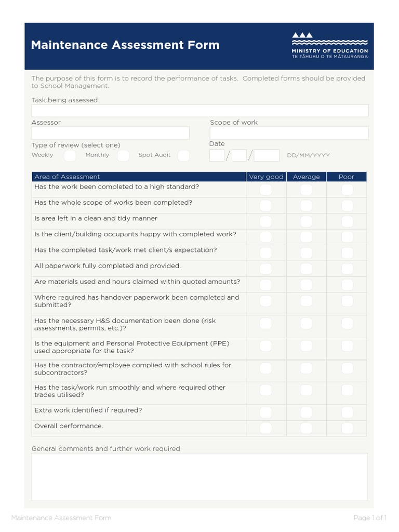The width and height of the screenshot is (399, 532).
Task: Tick the Spot Audit review checkbox
Action: [x=183, y=155]
